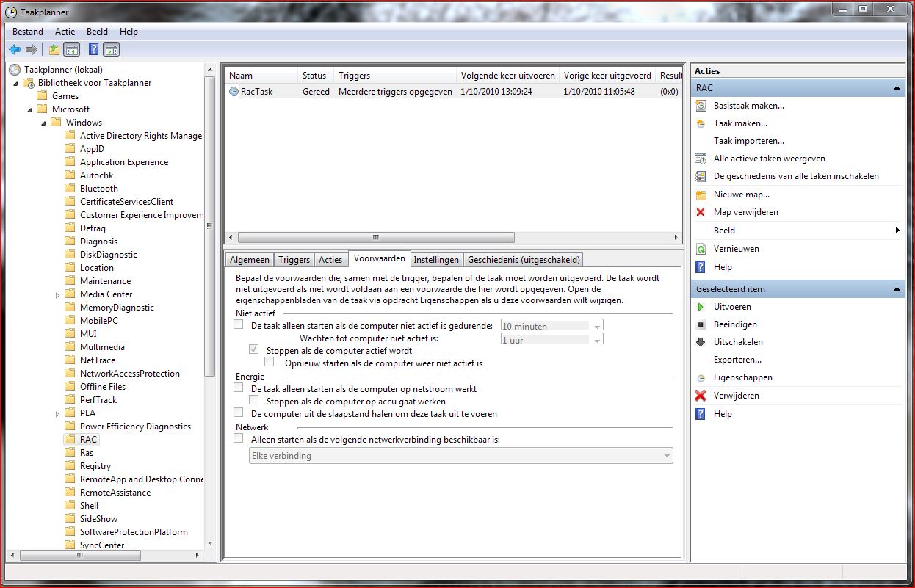The height and width of the screenshot is (588, 915).
Task: Expand the Media Center tree folder
Action: [x=58, y=294]
